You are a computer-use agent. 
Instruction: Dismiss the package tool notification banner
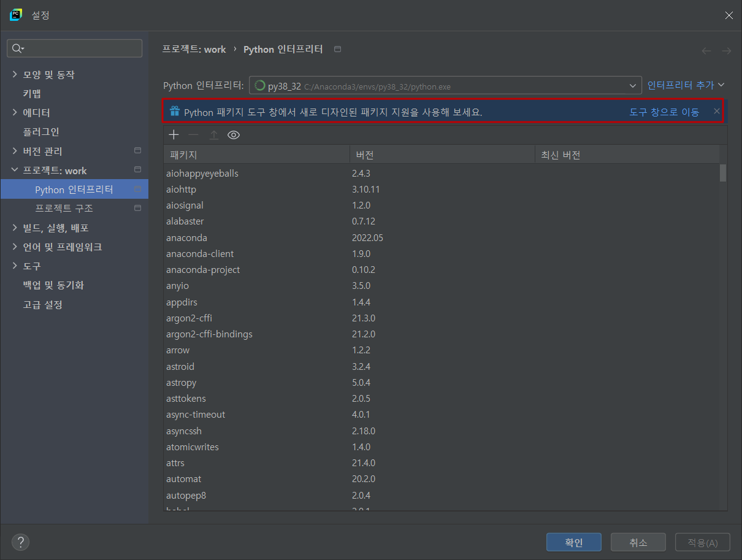pyautogui.click(x=716, y=112)
